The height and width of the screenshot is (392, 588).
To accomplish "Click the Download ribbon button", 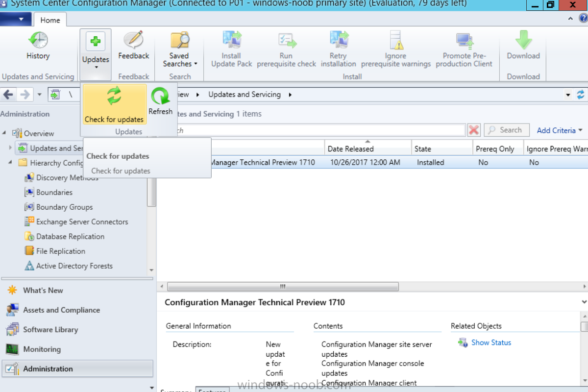I will (523, 47).
